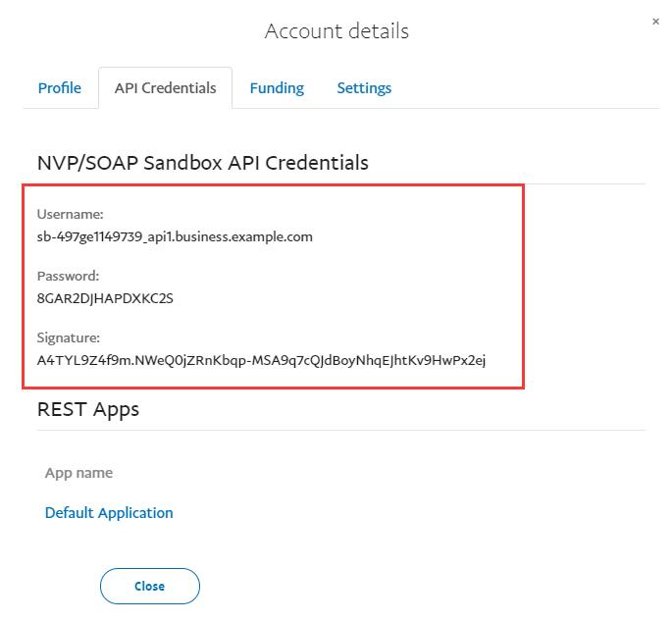
Task: Click the Signature field label
Action: coord(69,337)
